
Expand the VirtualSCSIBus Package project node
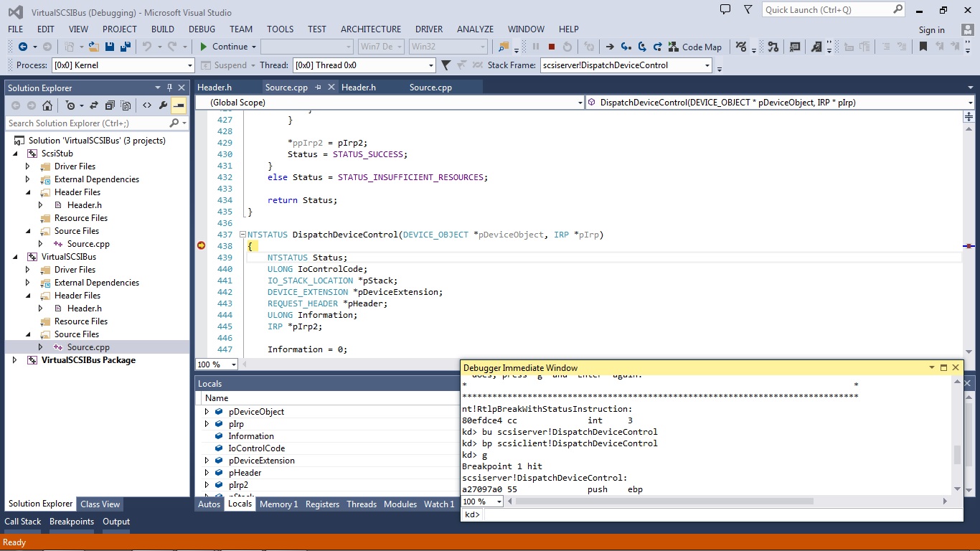pyautogui.click(x=15, y=360)
